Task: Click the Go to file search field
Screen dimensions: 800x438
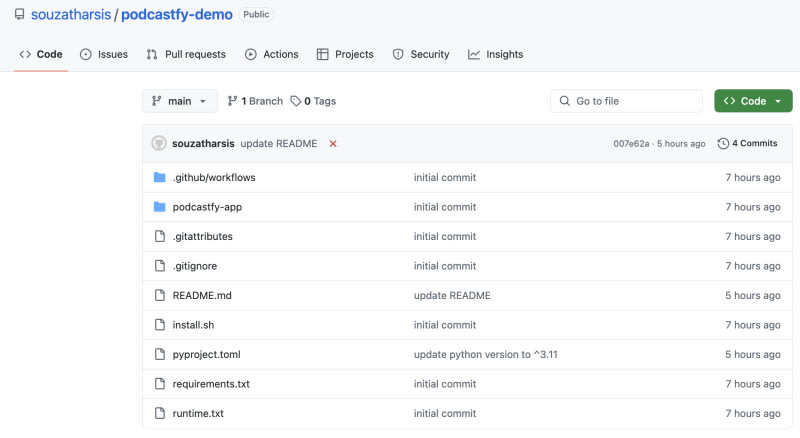Action: pos(626,101)
